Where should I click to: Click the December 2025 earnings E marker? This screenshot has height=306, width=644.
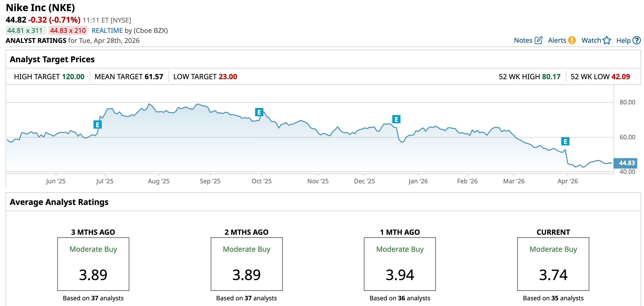(396, 119)
